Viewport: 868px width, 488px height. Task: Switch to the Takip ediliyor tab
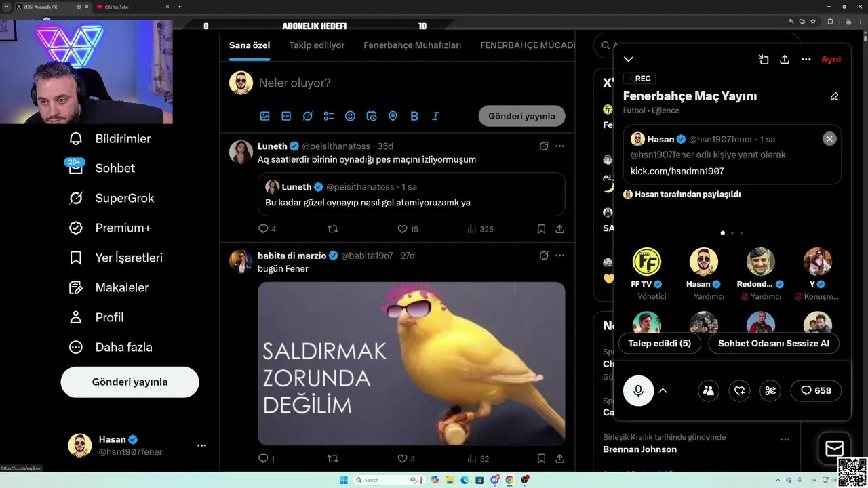(x=317, y=45)
